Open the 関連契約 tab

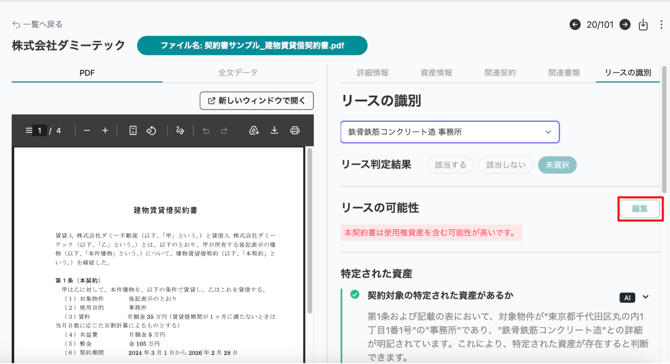pos(500,73)
